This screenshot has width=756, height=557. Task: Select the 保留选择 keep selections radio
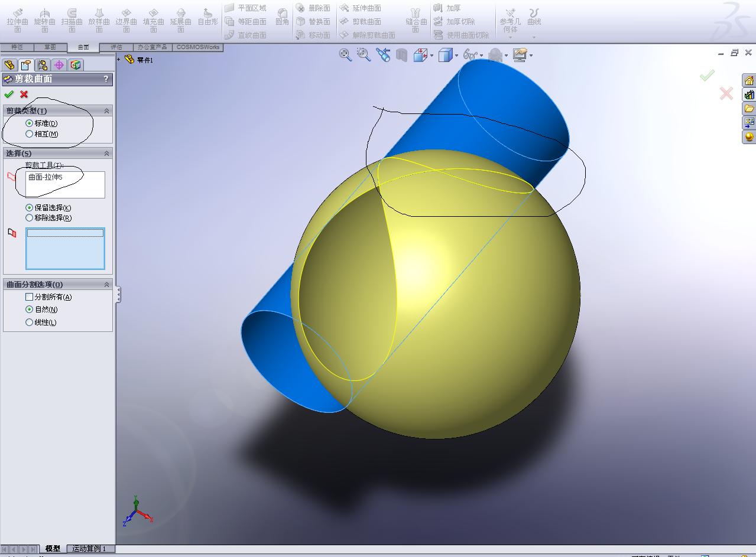[x=30, y=208]
